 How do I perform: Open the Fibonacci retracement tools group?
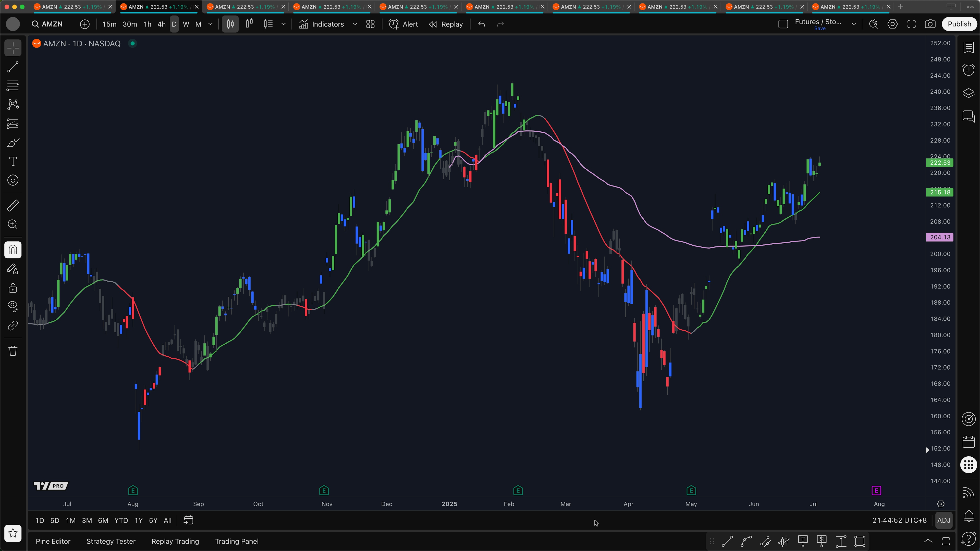pyautogui.click(x=13, y=85)
